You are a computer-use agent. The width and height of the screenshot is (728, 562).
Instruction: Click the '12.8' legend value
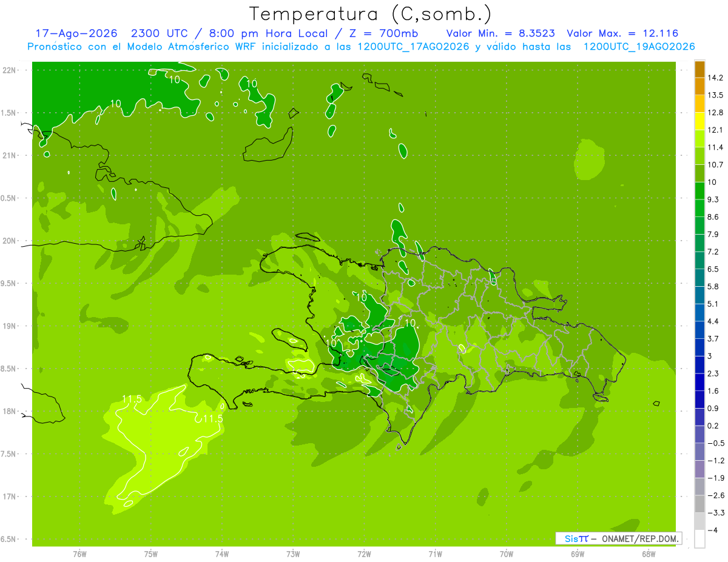715,113
